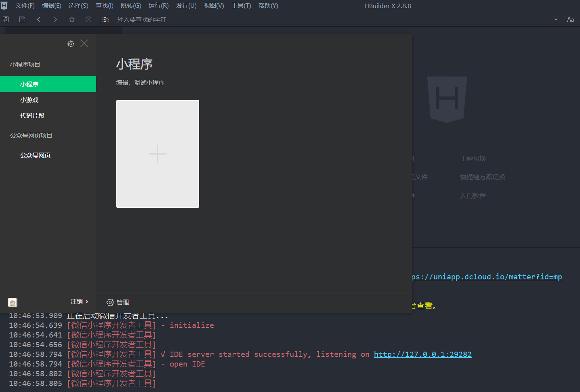Open the 发行(U) menu

[186, 6]
